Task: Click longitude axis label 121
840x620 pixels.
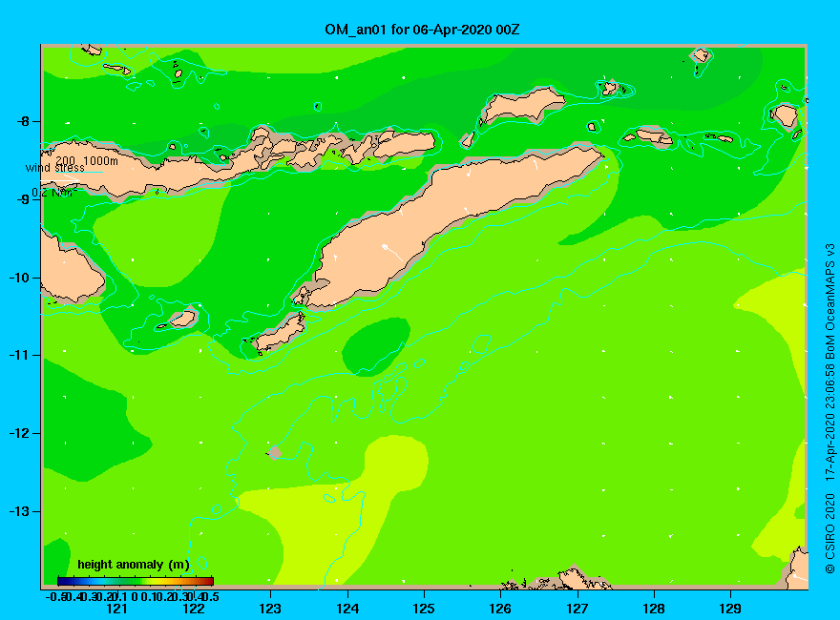Action: (x=116, y=609)
